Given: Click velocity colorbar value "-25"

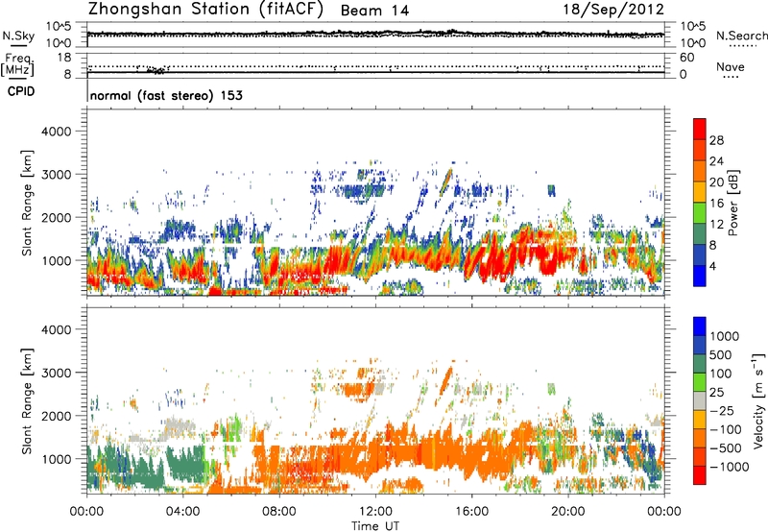Looking at the screenshot, I should (x=724, y=411).
